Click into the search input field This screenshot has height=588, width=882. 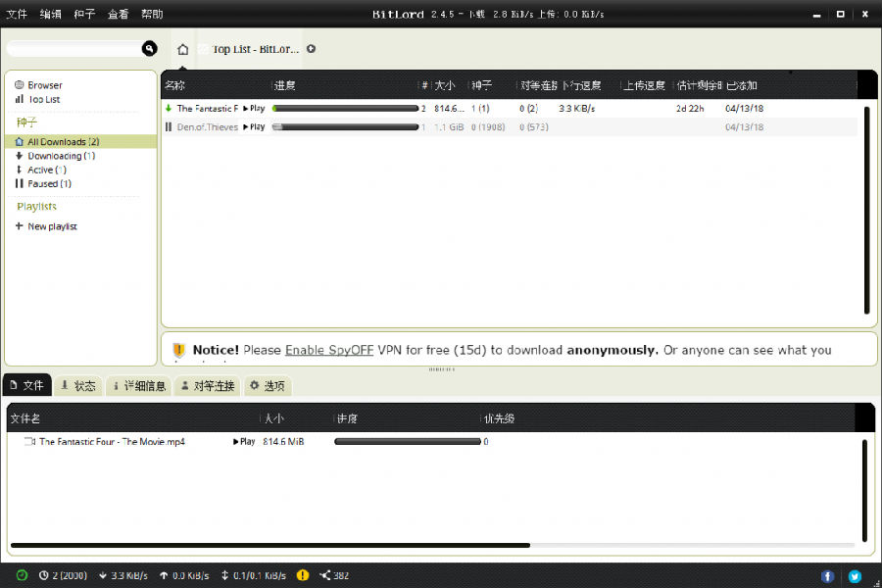coord(73,49)
